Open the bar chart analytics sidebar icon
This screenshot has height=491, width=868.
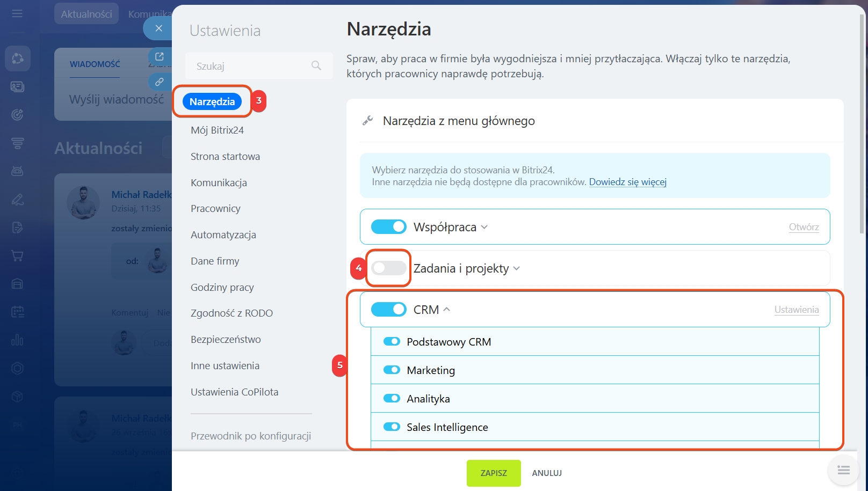tap(17, 340)
